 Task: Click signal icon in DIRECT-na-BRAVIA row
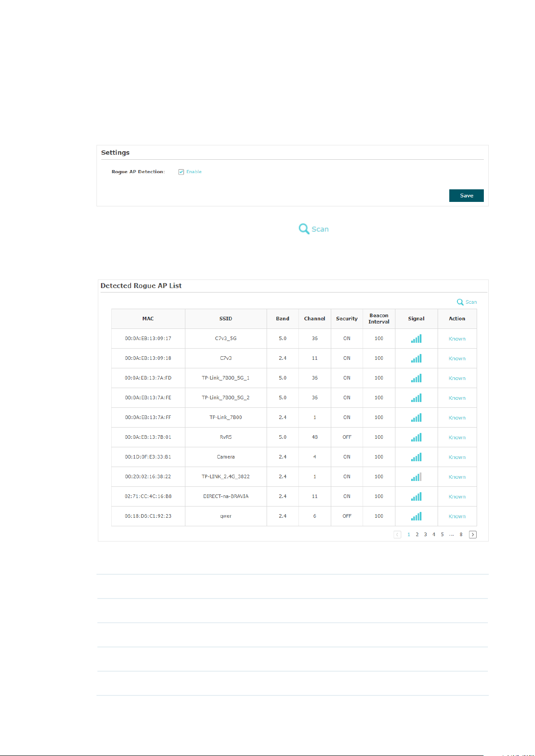(416, 497)
